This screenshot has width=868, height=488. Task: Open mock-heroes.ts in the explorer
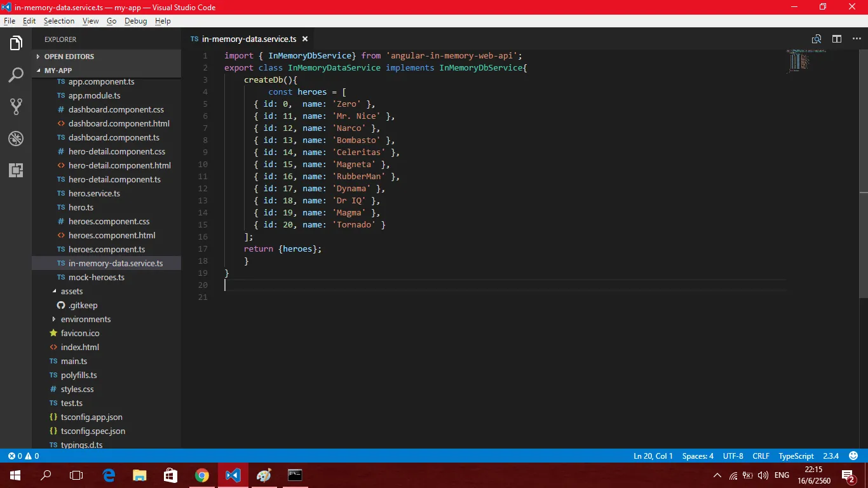click(97, 278)
